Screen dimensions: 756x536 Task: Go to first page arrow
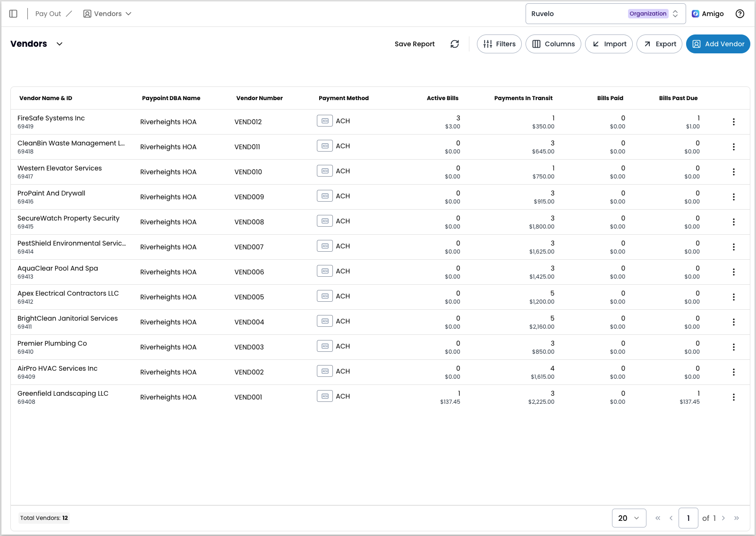pos(658,518)
